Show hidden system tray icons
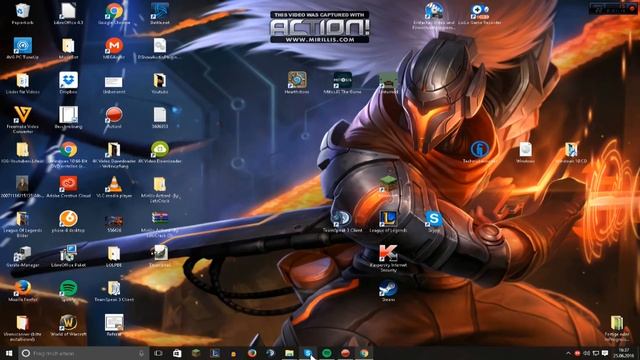The height and width of the screenshot is (360, 640). (568, 353)
